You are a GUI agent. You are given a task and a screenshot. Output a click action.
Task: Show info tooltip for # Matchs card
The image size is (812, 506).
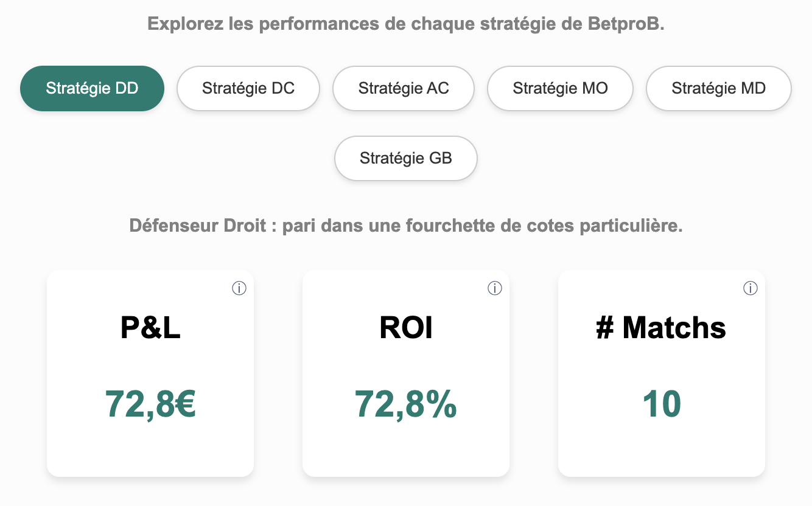pos(751,289)
